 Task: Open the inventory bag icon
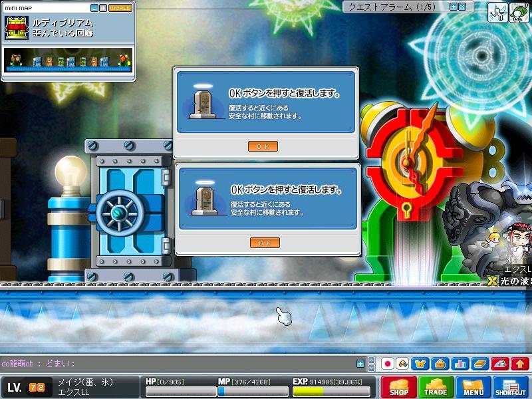pyautogui.click(x=440, y=364)
